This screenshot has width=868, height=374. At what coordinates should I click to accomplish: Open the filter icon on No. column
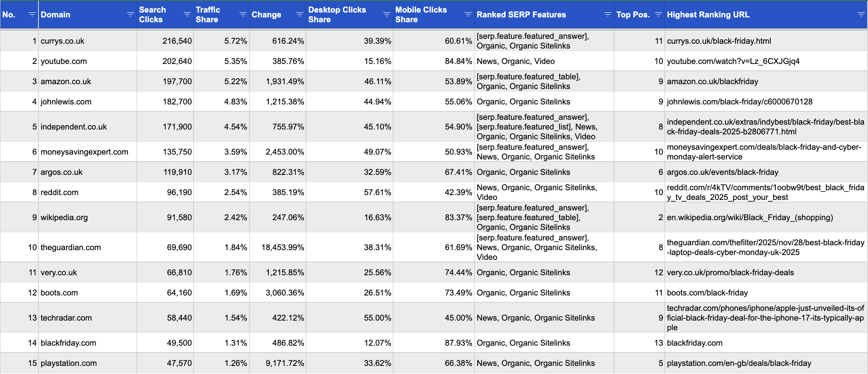click(x=32, y=15)
